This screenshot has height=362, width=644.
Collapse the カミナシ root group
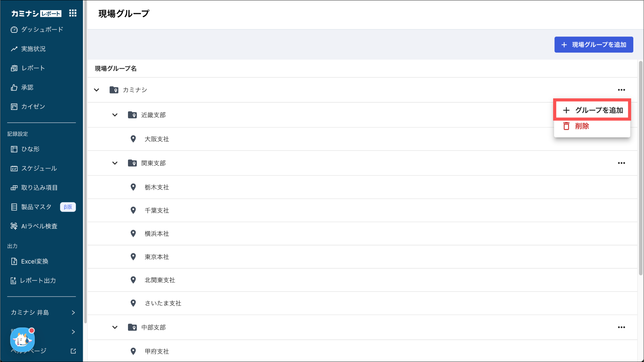click(97, 90)
